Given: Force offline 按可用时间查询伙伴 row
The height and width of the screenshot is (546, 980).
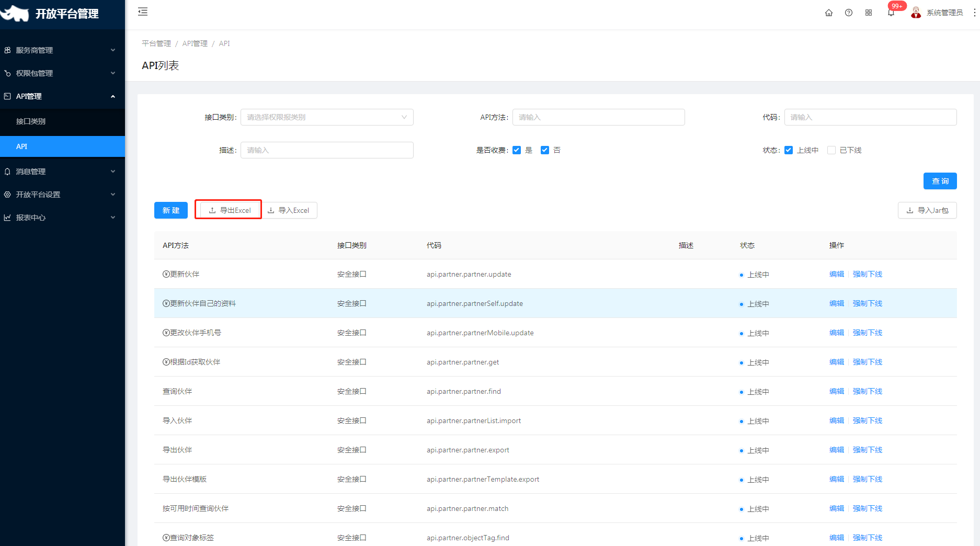Looking at the screenshot, I should 868,508.
